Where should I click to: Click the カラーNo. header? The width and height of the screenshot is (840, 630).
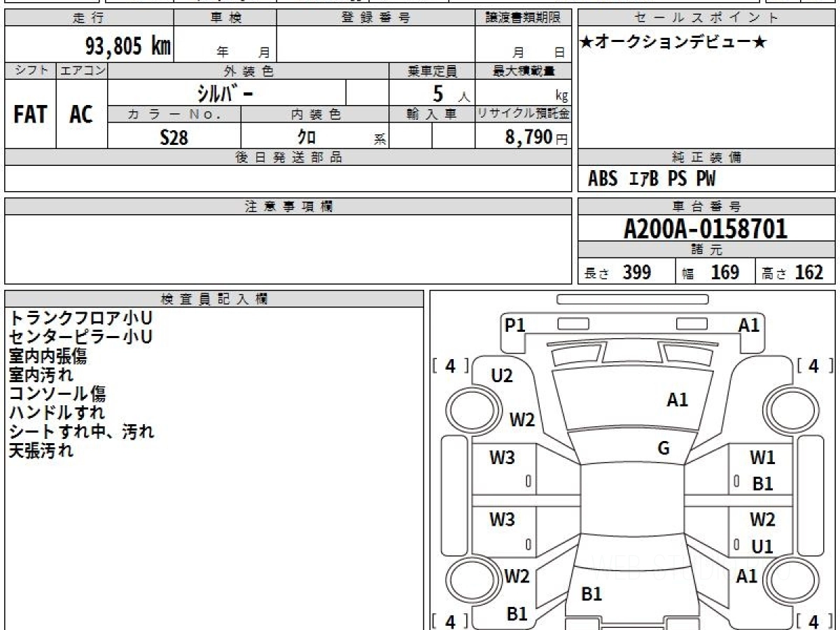click(x=174, y=115)
